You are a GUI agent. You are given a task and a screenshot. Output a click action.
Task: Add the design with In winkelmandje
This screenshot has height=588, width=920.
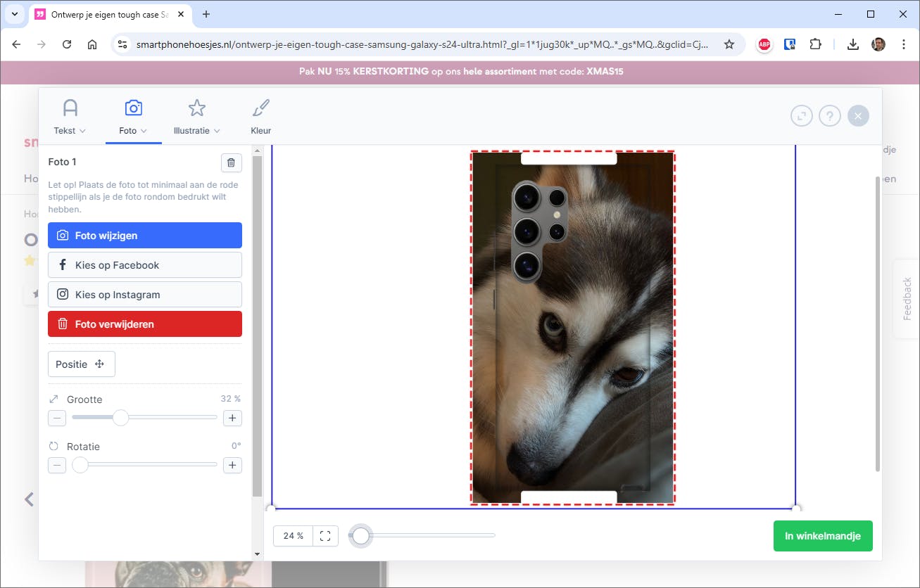[x=823, y=536]
